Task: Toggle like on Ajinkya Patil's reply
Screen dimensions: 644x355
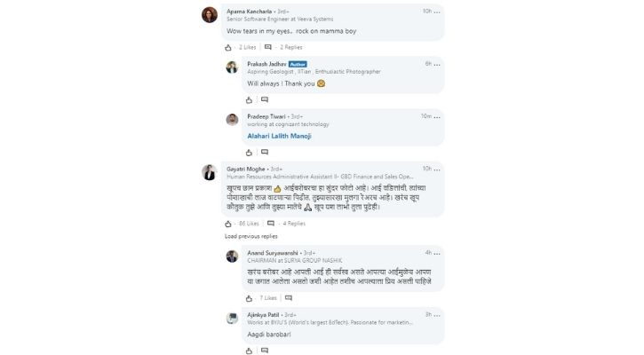Action: coord(250,350)
